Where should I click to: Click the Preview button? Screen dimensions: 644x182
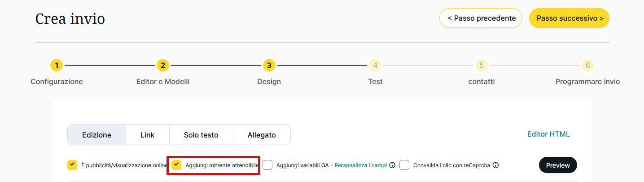point(558,165)
